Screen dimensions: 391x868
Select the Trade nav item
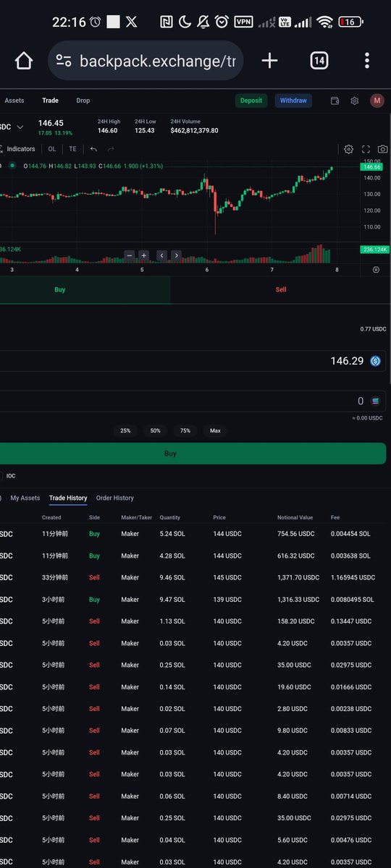(x=51, y=101)
